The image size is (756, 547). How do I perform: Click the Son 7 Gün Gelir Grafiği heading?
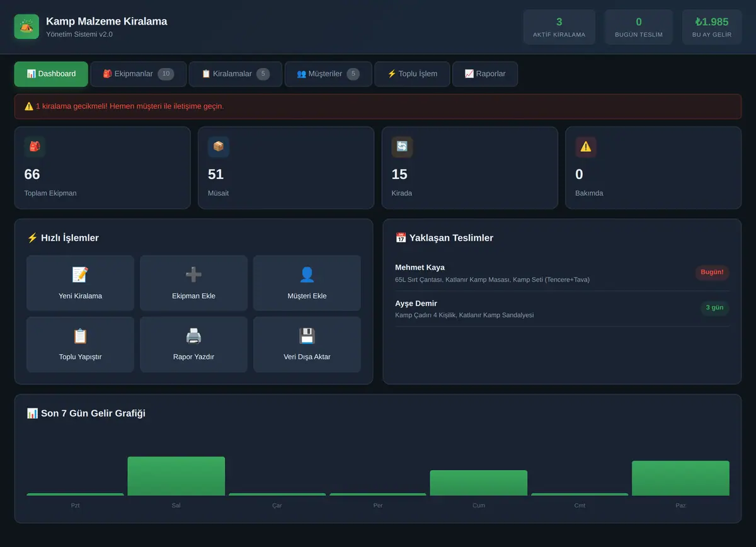point(86,413)
